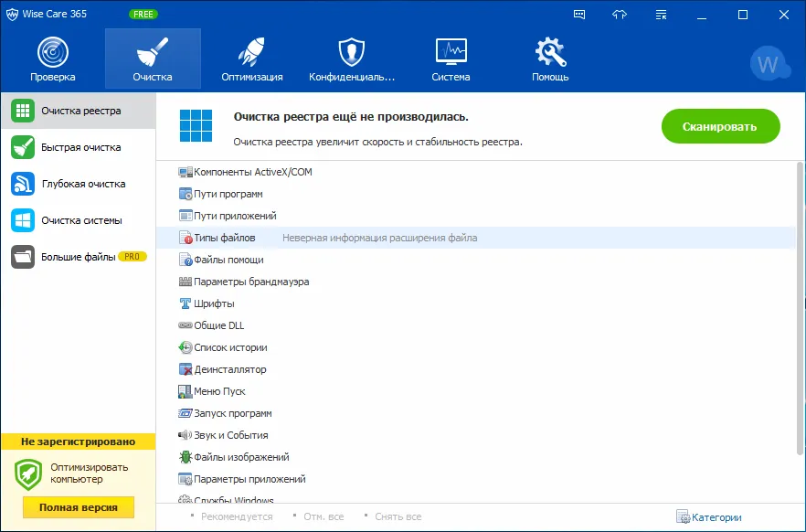Select the Оптимизация rocket icon
The width and height of the screenshot is (806, 532).
pyautogui.click(x=251, y=52)
